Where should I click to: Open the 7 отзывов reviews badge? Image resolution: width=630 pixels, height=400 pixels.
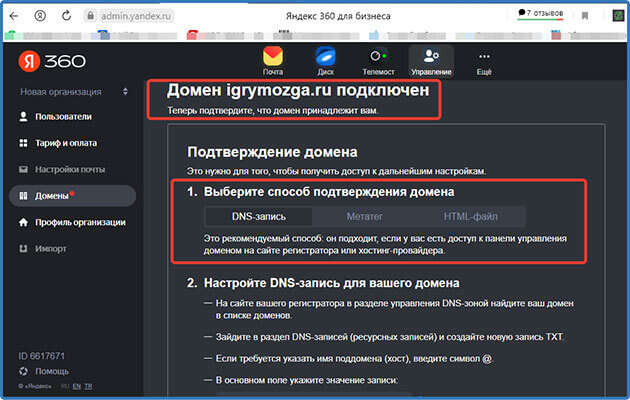coord(540,13)
